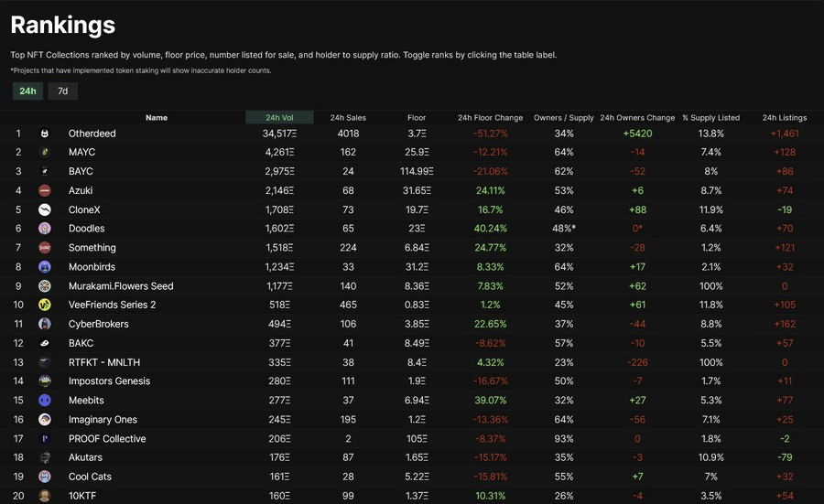The height and width of the screenshot is (504, 824).
Task: Click the CloneX white logo icon
Action: 45,209
